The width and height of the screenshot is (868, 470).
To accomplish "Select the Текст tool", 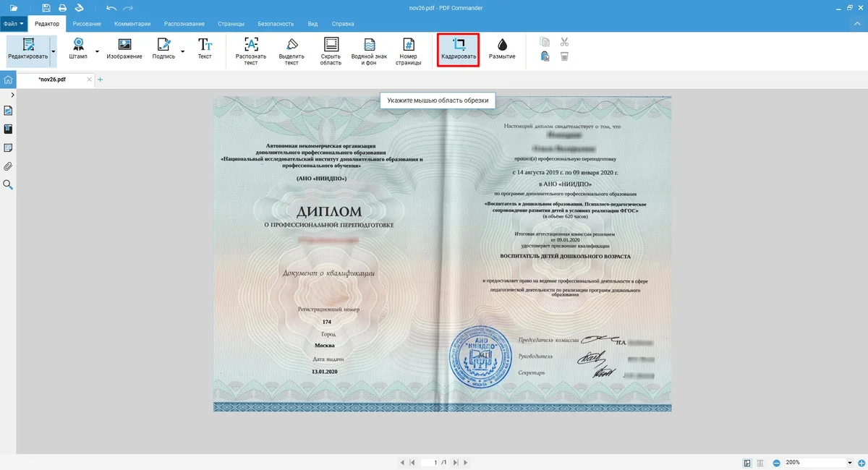I will pyautogui.click(x=205, y=49).
